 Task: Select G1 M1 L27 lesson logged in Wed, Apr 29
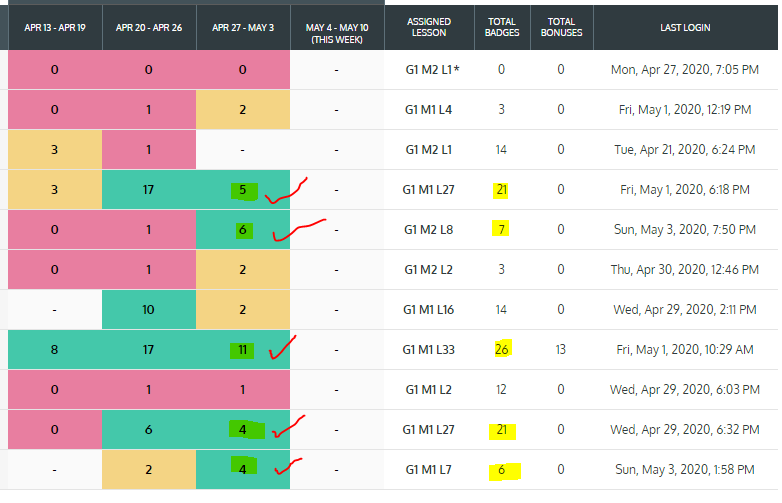[x=428, y=430]
